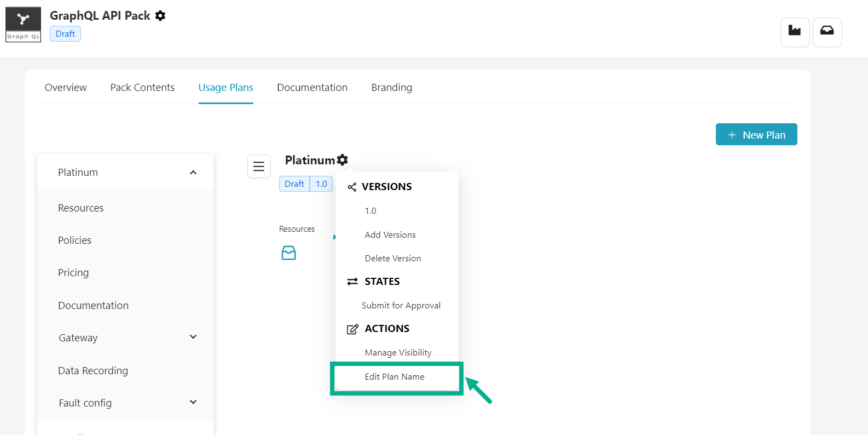Open the Platinum plan settings gear

[x=343, y=160]
